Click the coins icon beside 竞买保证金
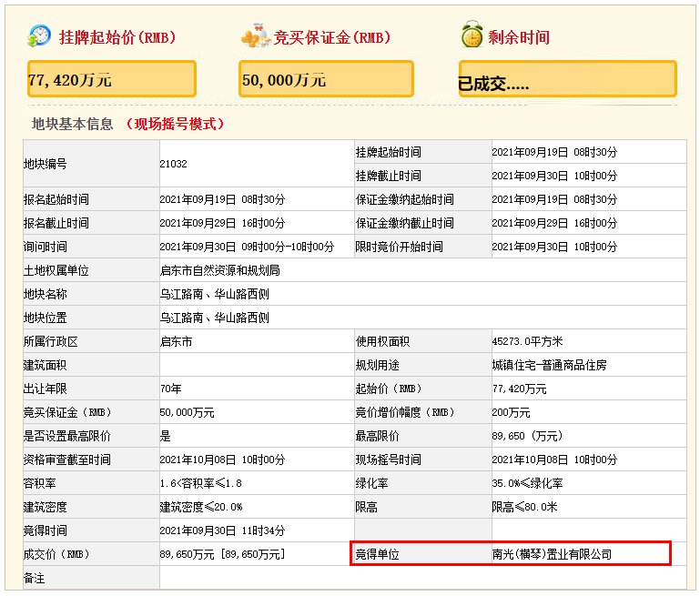Viewport: 700px width, 596px height. coord(256,35)
